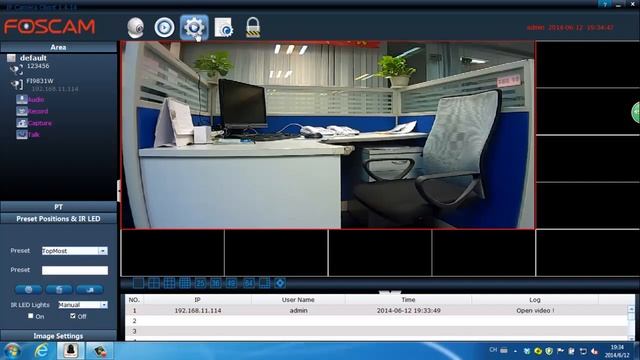Click the Capture icon under FI9831W
Screen dimensions: 640x360
point(22,122)
